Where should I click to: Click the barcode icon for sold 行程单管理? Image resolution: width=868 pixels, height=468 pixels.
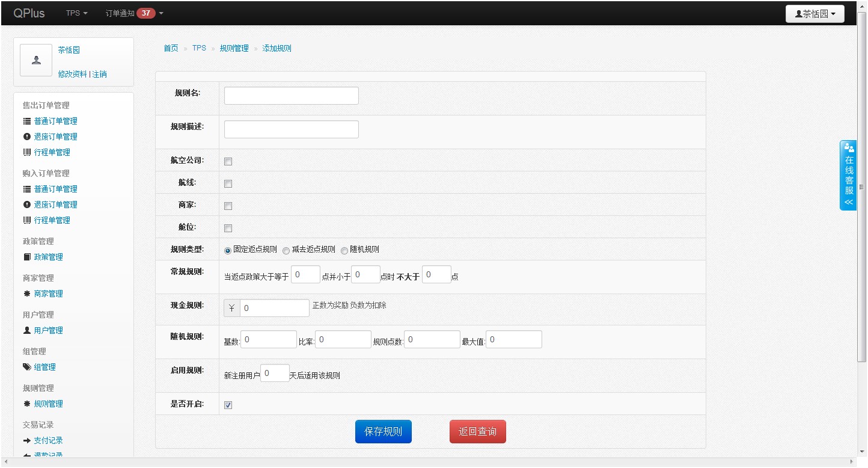pos(27,152)
